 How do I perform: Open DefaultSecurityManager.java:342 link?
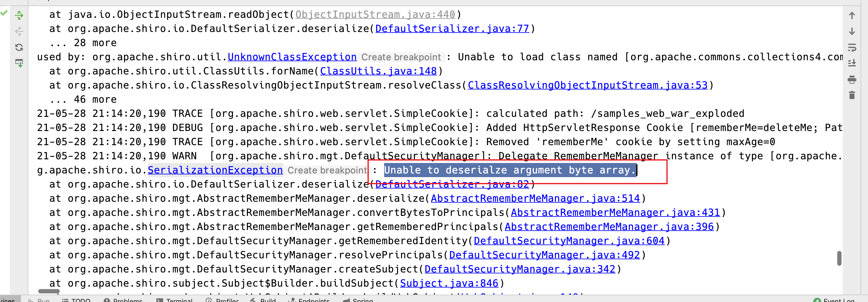(x=520, y=269)
